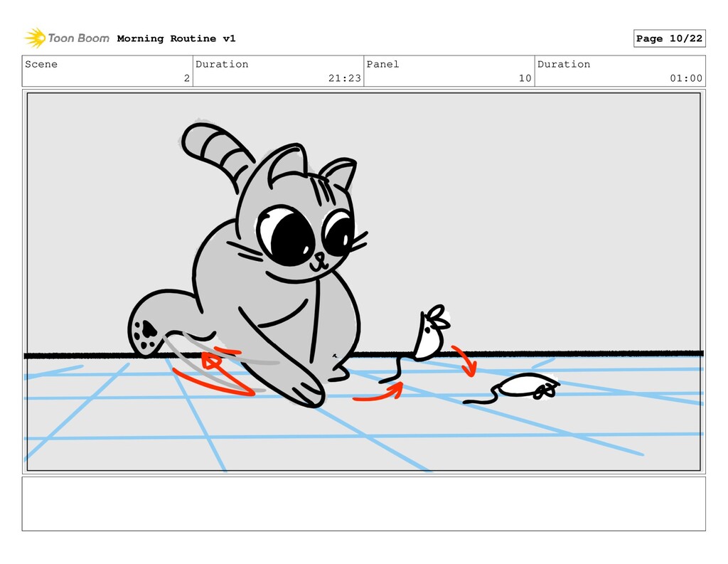Click the panel duration value '01:00'

click(x=686, y=78)
